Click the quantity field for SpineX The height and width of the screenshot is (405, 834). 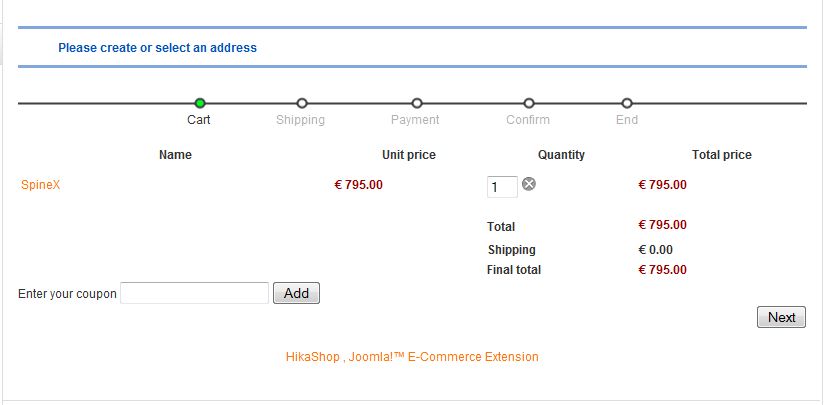(501, 187)
